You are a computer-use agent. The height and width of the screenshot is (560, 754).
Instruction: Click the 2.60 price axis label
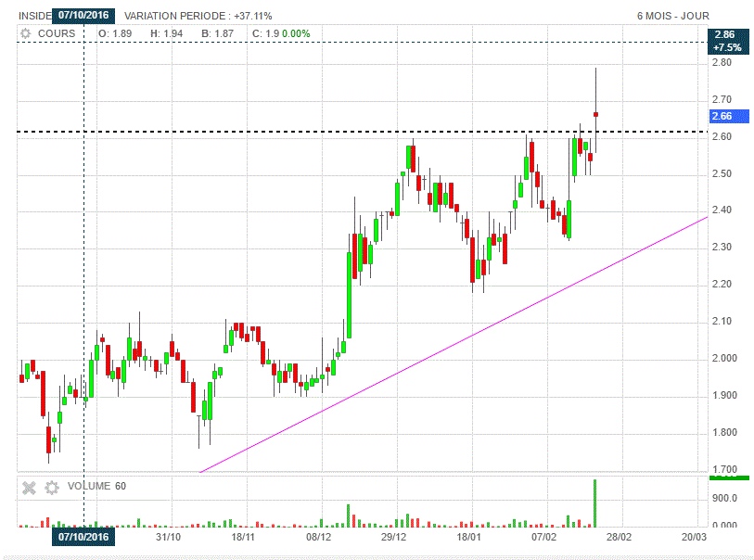(722, 136)
